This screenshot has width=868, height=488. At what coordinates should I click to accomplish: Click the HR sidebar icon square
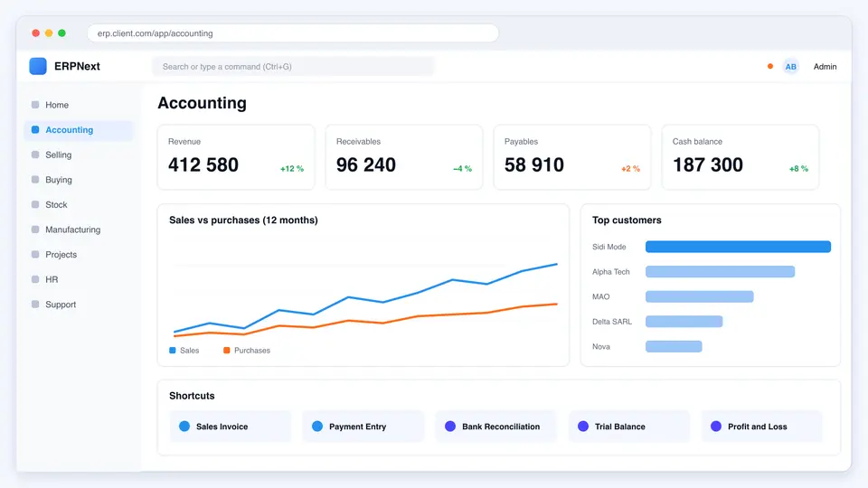[x=35, y=279]
